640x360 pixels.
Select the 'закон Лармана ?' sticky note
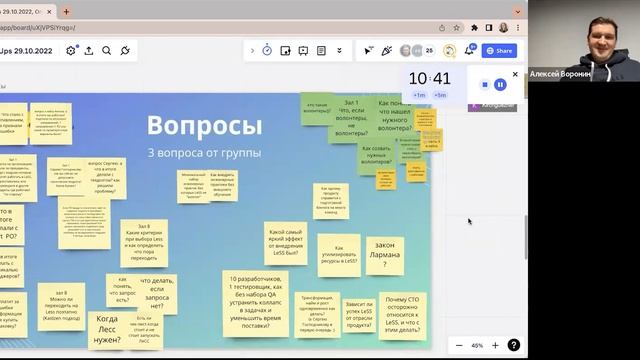tap(385, 256)
